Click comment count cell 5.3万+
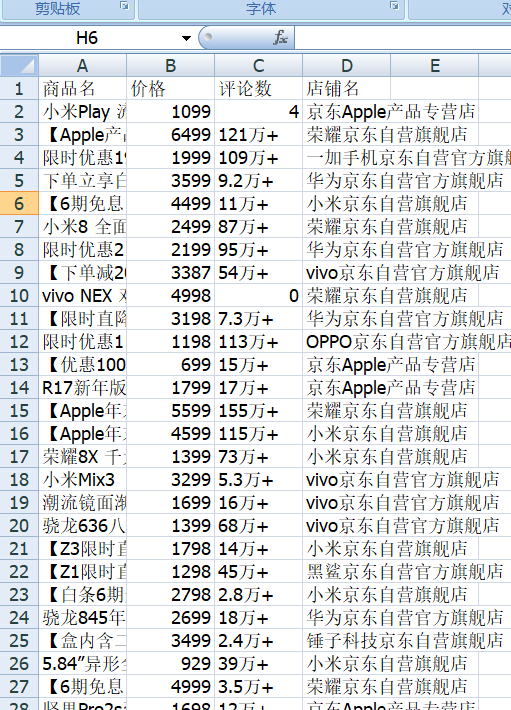This screenshot has width=511, height=710. pyautogui.click(x=258, y=480)
